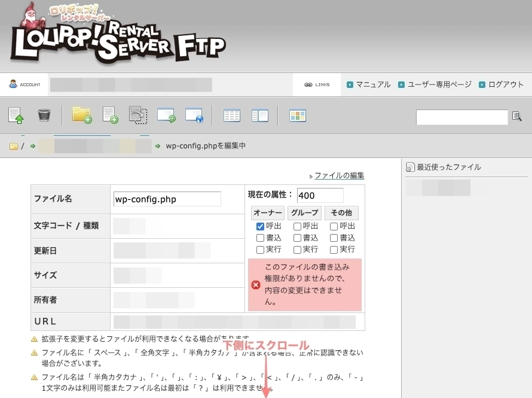This screenshot has height=398, width=532.
Task: Toggle the オーナー 書込 (write) checkbox
Action: coord(260,238)
